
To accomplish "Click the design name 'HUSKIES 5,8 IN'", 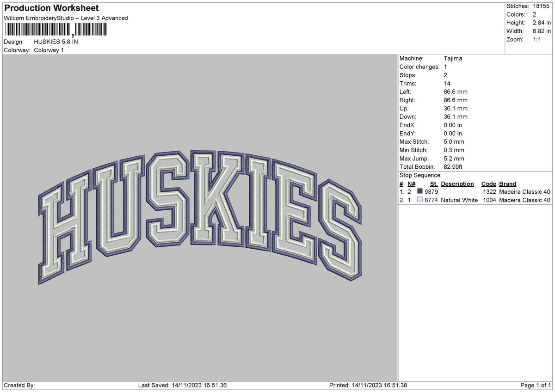I will coord(56,42).
